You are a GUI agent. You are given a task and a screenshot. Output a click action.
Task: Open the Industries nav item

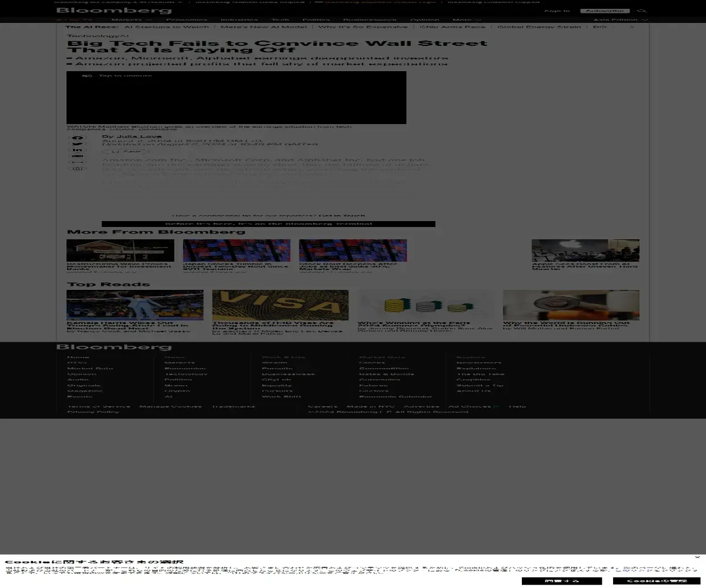point(239,20)
